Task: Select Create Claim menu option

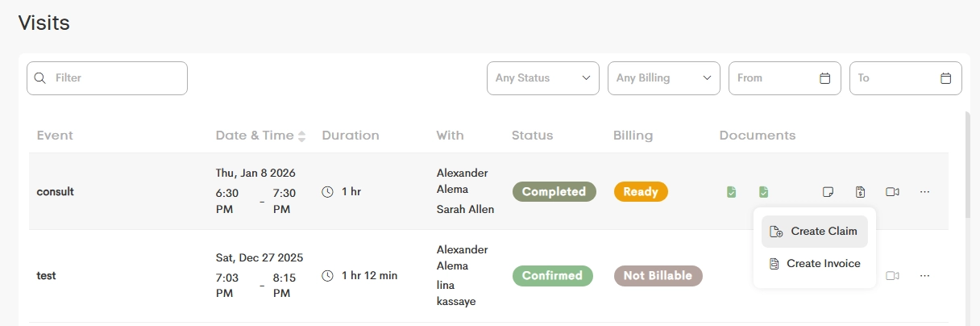Action: (x=814, y=232)
